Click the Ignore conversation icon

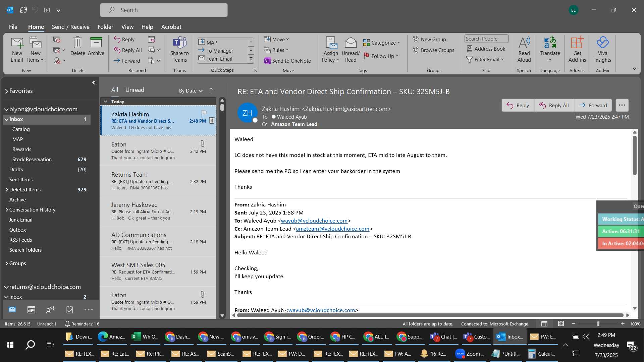pyautogui.click(x=57, y=40)
